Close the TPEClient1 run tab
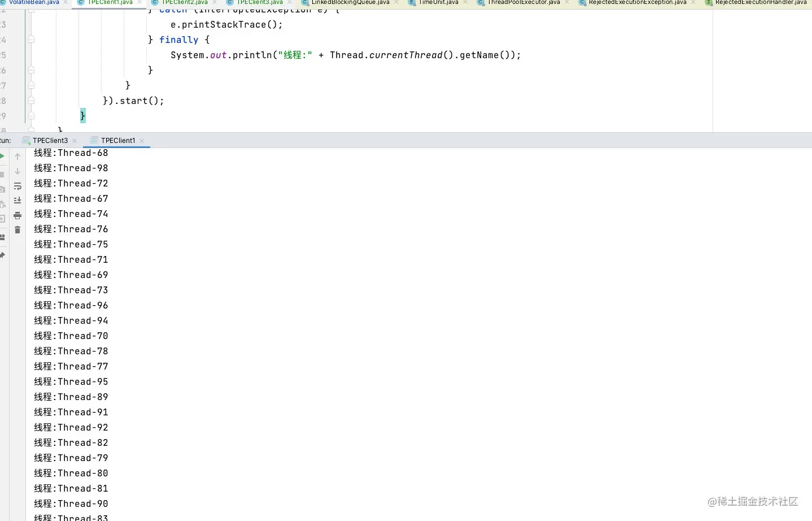 [142, 141]
